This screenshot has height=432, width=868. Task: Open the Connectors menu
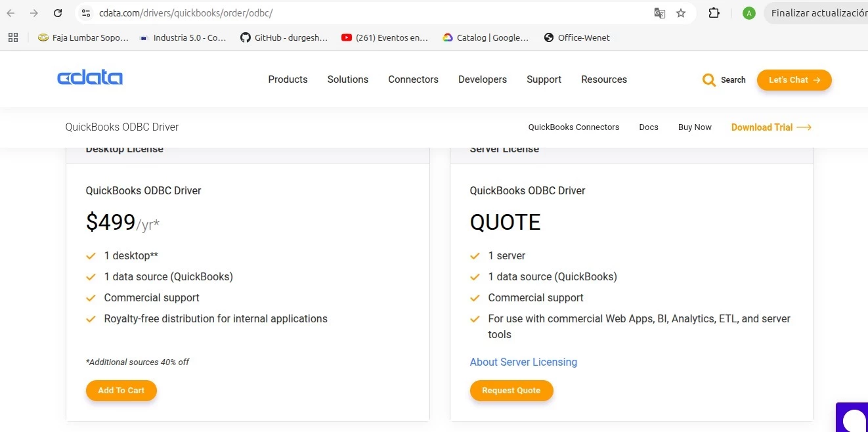(413, 79)
